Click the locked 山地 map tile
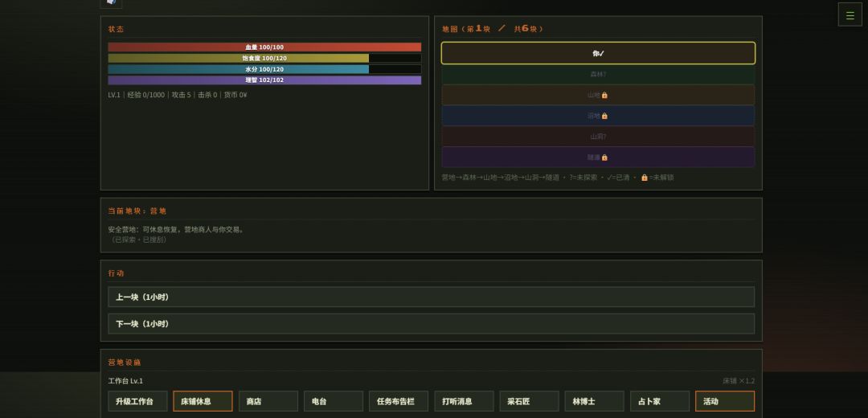Image resolution: width=868 pixels, height=418 pixels. [x=598, y=95]
